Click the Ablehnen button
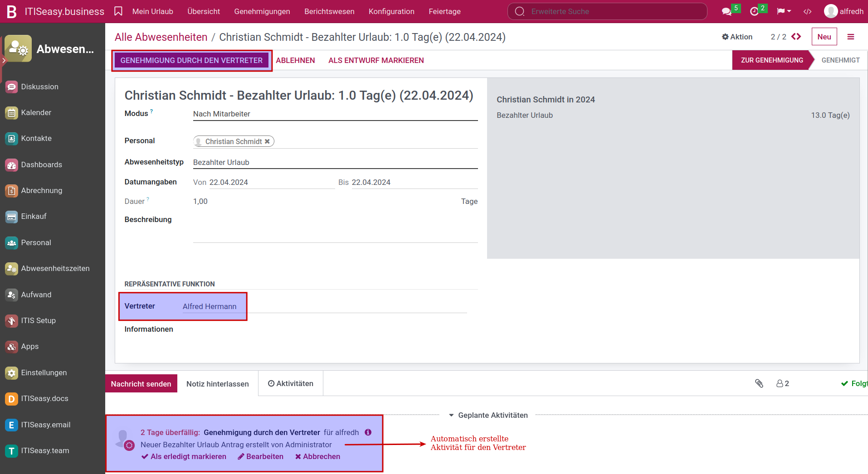The image size is (868, 474). click(x=295, y=60)
